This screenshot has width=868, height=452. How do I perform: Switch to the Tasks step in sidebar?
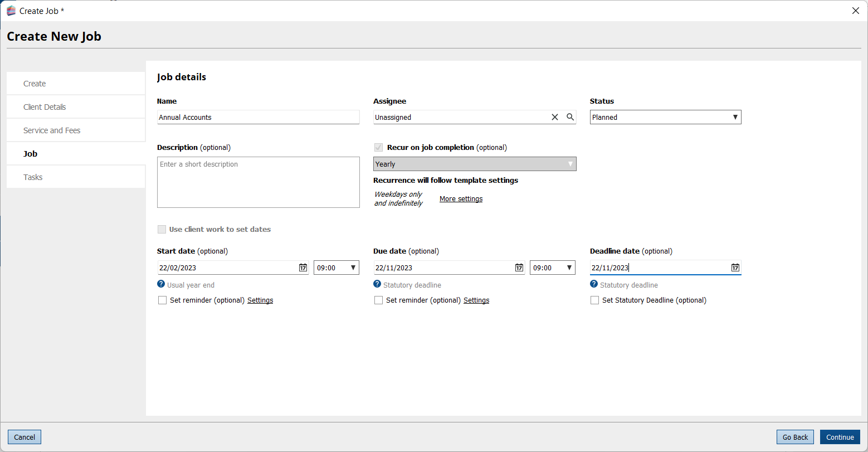point(33,177)
